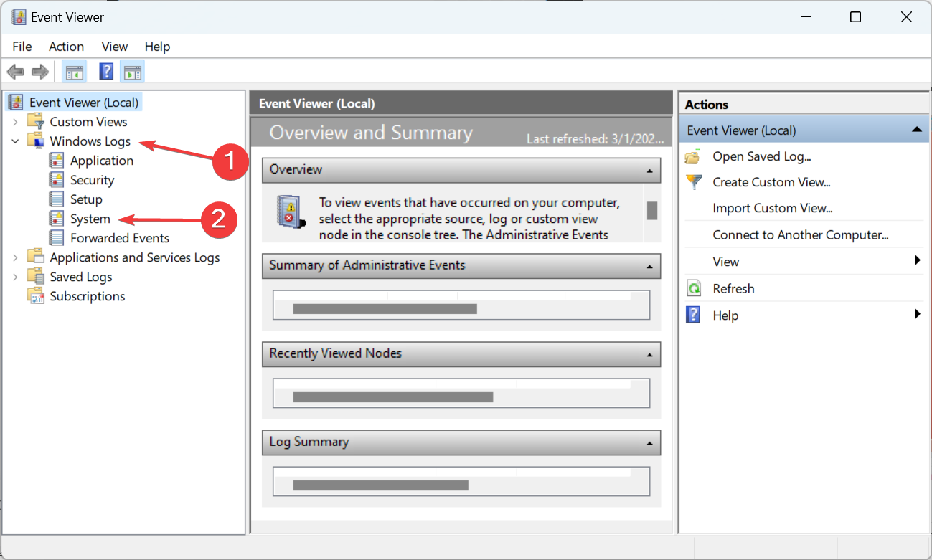
Task: Click the Security log icon
Action: (56, 179)
